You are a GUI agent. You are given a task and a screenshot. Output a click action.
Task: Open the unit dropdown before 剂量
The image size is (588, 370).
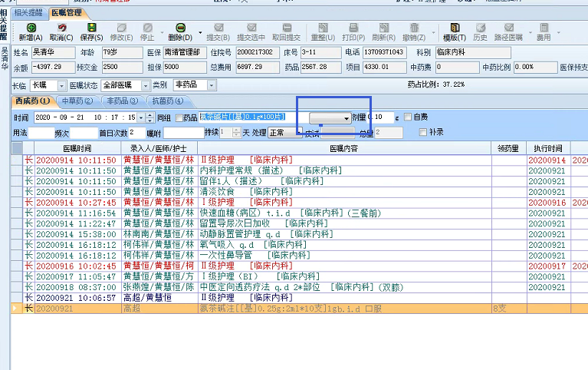330,118
